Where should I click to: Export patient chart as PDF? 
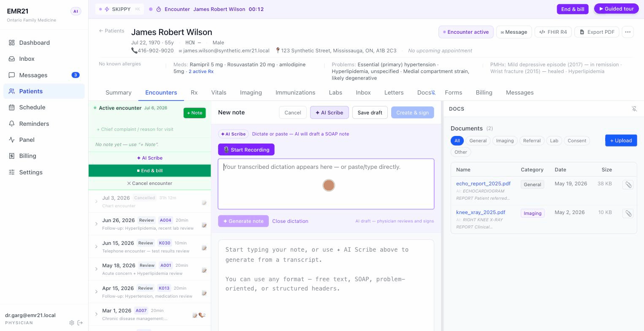coord(597,32)
